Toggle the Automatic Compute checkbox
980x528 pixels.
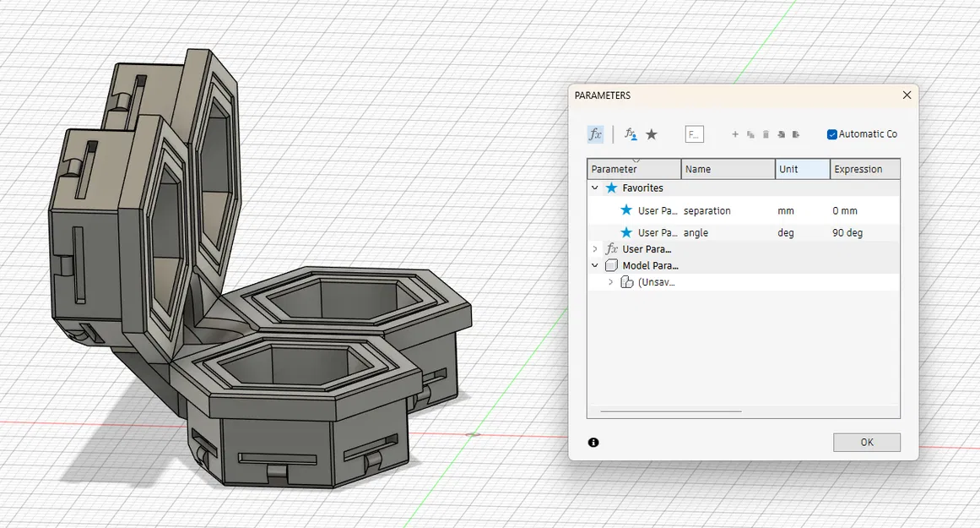click(x=831, y=134)
